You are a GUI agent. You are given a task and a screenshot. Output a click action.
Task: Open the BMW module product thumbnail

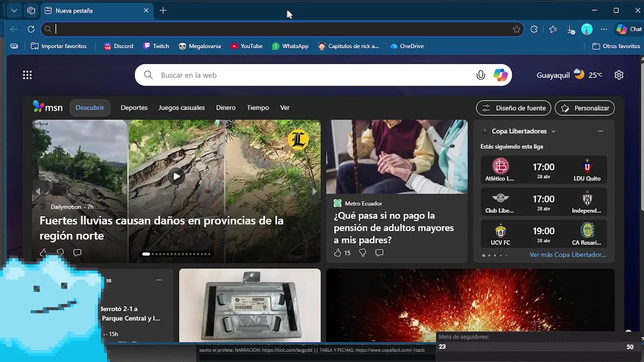point(250,305)
